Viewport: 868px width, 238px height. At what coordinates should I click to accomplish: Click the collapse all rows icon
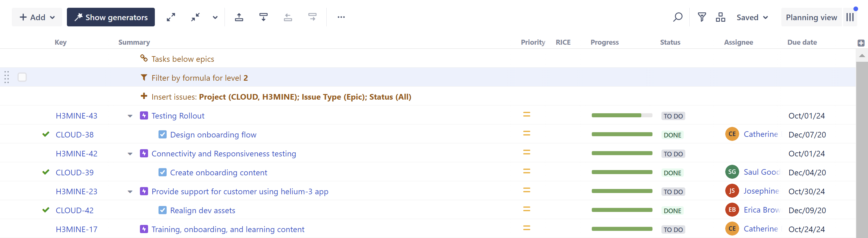(x=195, y=17)
